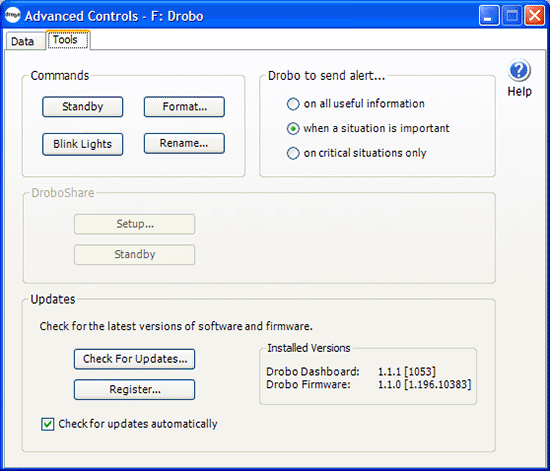Select 'on critical situations only' radio

click(x=293, y=153)
